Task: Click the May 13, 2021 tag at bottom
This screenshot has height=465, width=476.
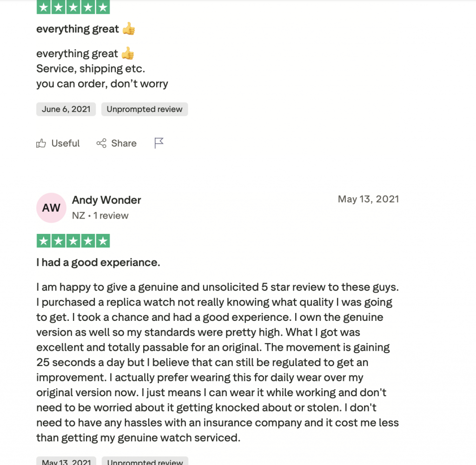Action: pos(66,461)
